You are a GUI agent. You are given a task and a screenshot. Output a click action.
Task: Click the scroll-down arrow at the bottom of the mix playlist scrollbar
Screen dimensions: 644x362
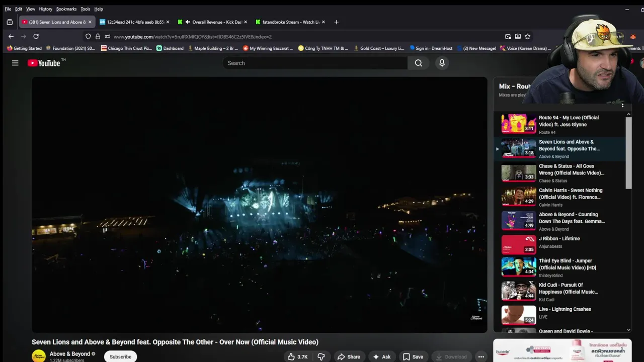coord(628,330)
